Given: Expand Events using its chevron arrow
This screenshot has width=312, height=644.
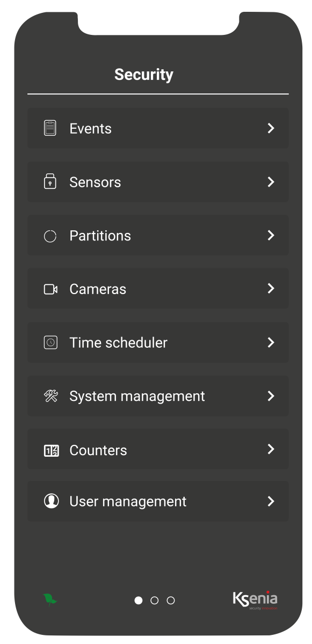Looking at the screenshot, I should point(271,128).
